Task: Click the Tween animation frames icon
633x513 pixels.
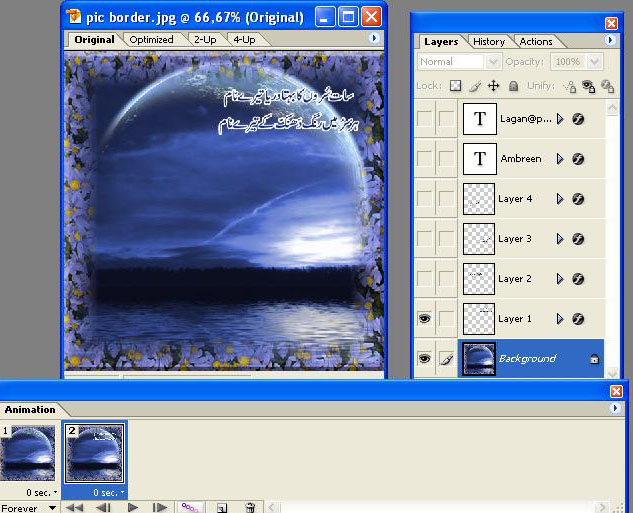Action: (x=190, y=507)
